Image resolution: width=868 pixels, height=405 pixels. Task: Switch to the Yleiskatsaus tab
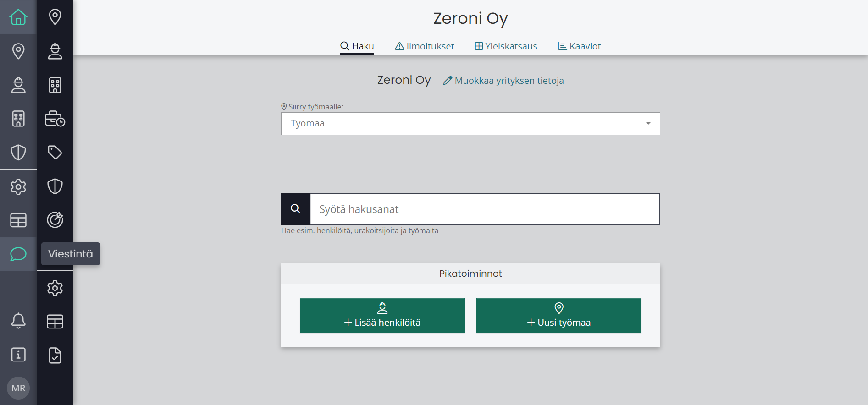point(506,46)
